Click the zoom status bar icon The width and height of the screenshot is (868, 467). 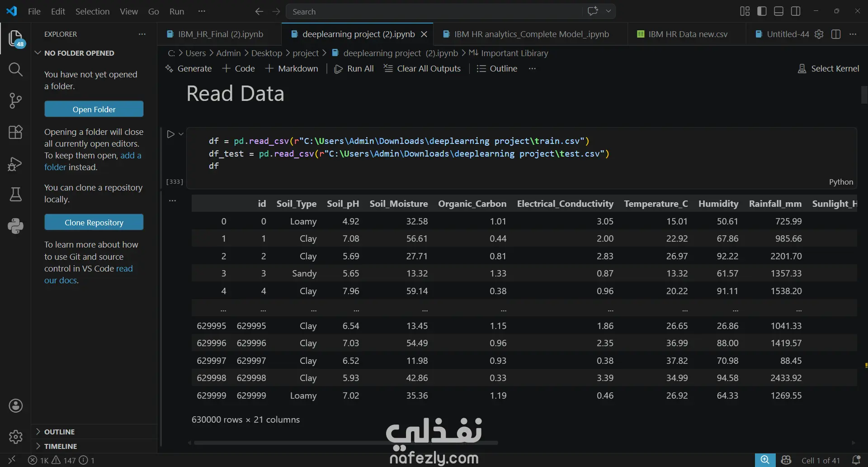[x=765, y=460]
